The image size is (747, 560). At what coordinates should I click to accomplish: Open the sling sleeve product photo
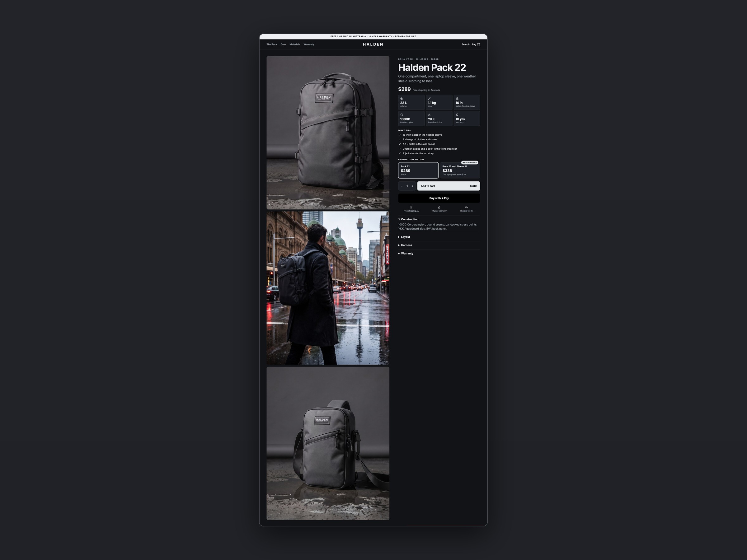click(x=328, y=444)
